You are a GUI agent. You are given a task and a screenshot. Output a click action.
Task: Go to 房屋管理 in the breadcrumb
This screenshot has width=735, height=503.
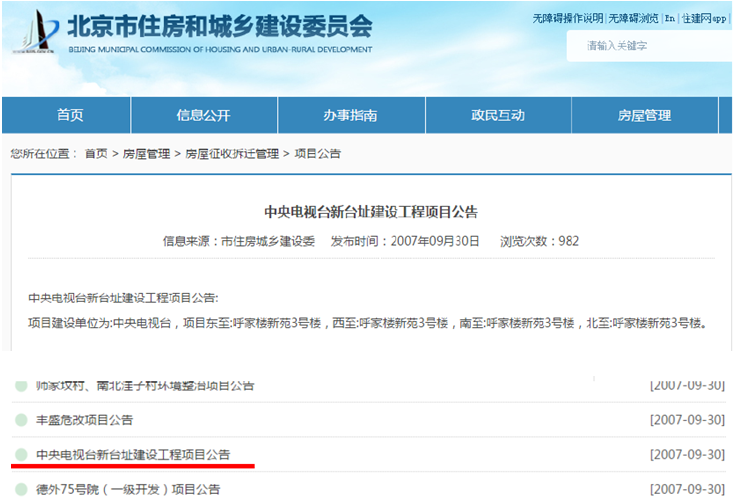146,154
